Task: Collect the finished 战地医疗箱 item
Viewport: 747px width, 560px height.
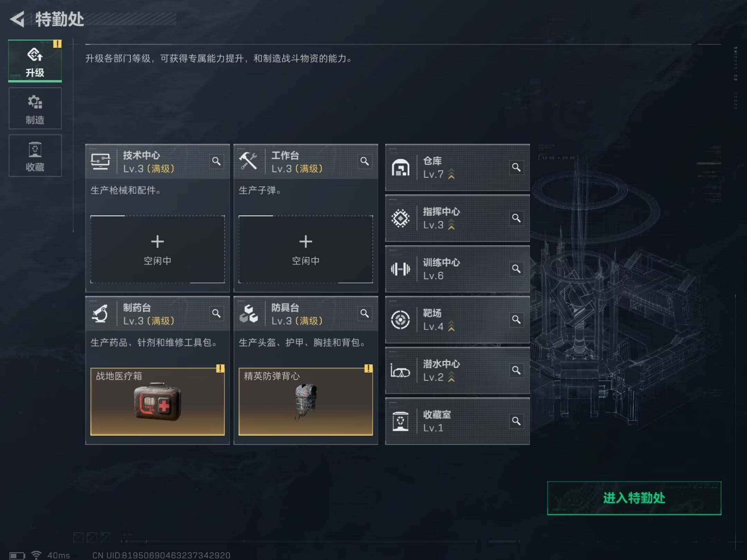Action: pos(157,401)
